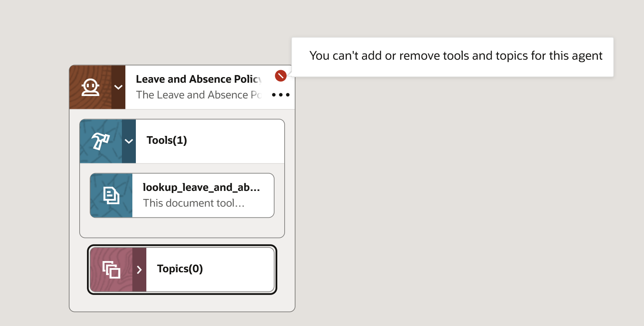This screenshot has height=326, width=644.
Task: Select the Tools(1) header label
Action: [167, 140]
